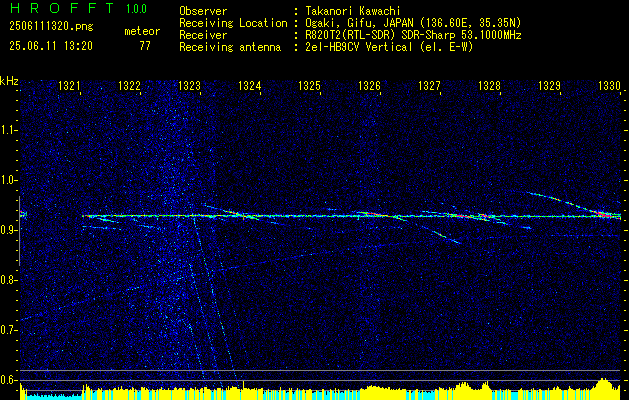The image size is (629, 400).
Task: Click observer name Takanori Kawachi
Action: coord(353,11)
